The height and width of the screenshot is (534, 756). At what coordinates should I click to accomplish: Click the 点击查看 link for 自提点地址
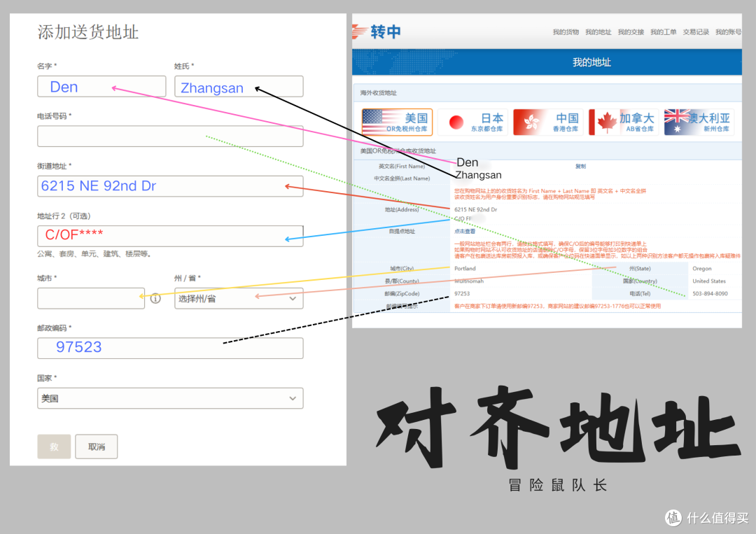point(464,232)
